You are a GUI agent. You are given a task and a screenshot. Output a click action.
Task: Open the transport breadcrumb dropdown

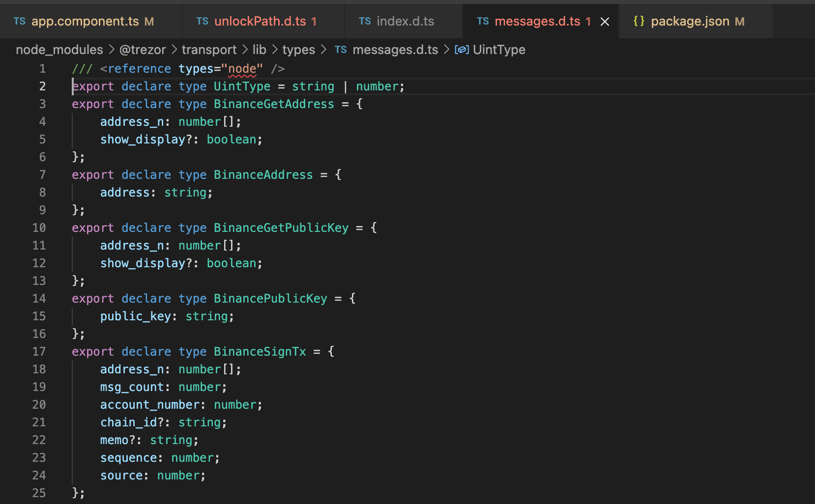(209, 50)
